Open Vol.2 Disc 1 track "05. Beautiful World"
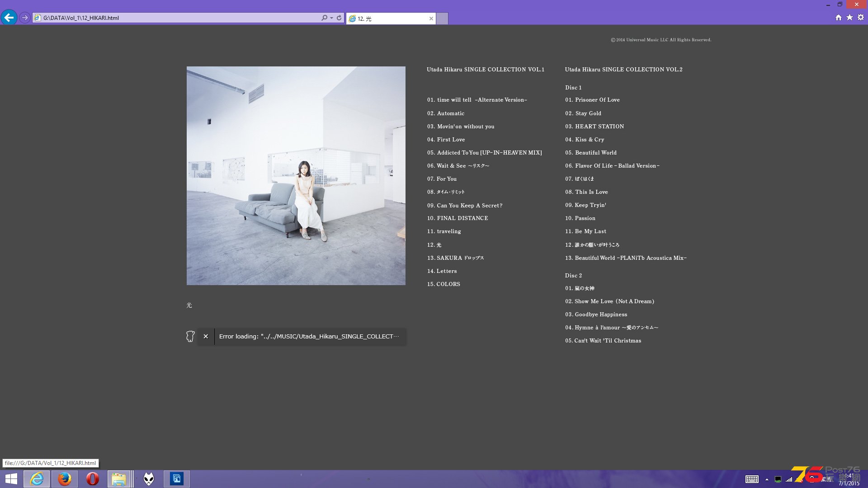Screen dimensions: 868x488 tap(591, 153)
